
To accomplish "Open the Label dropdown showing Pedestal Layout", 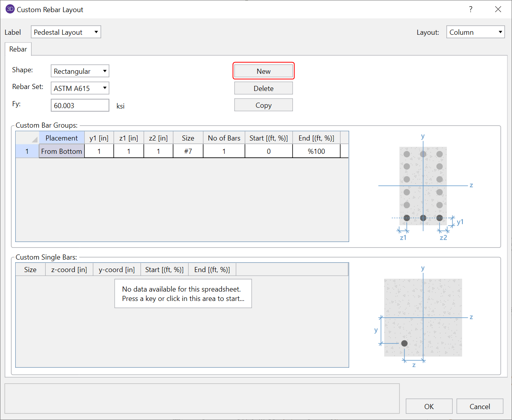I will (66, 32).
